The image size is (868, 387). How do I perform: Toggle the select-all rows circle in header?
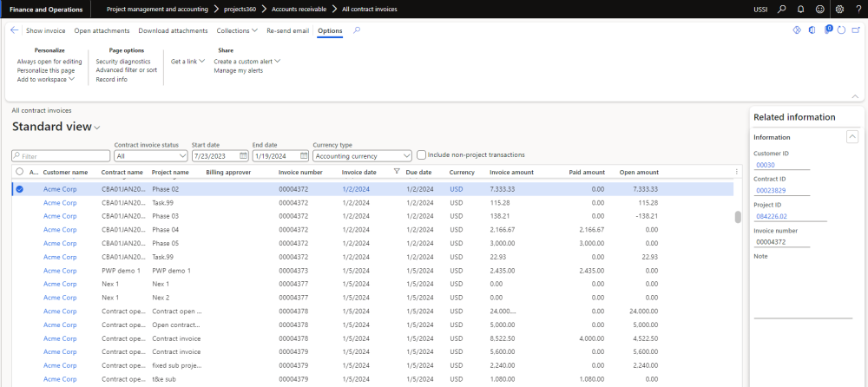pos(19,172)
